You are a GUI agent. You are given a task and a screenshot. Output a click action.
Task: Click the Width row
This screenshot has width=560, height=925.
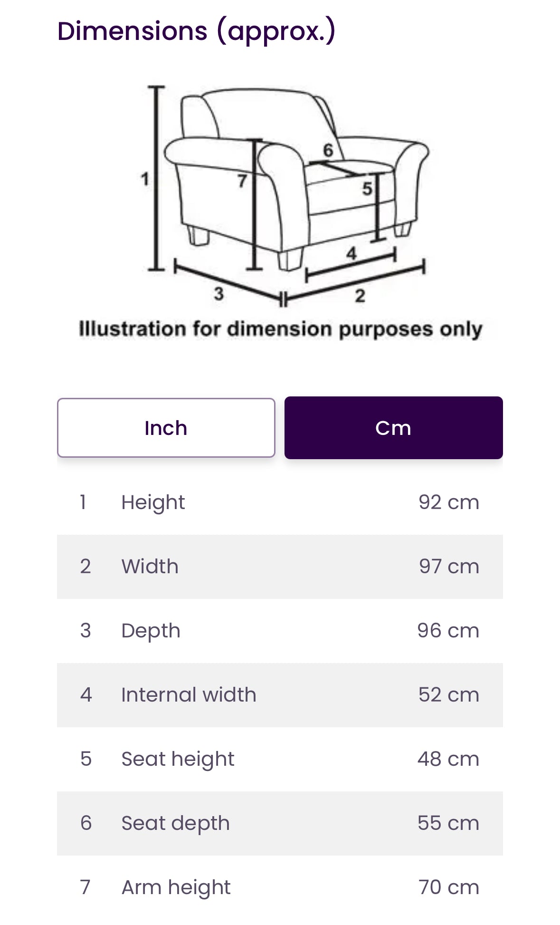tap(280, 567)
